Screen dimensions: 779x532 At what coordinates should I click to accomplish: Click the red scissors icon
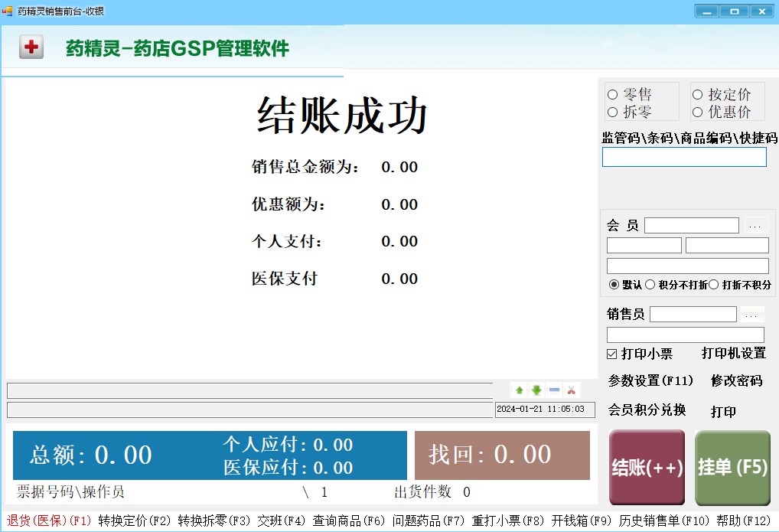[x=572, y=390]
